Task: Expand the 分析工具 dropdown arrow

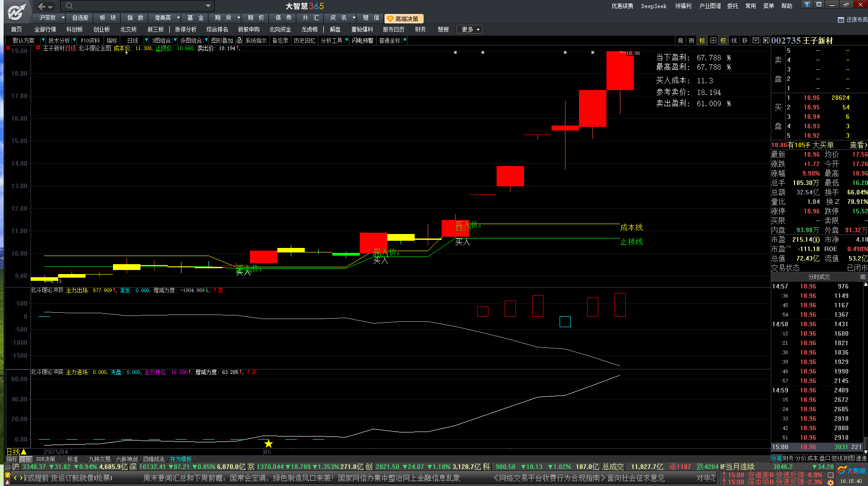Action: tap(346, 40)
